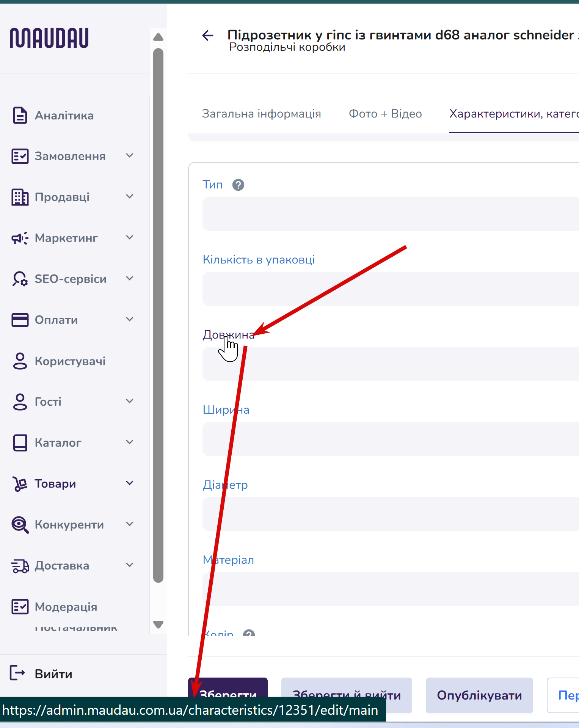This screenshot has width=579, height=728.
Task: Open the Тип characteristic link
Action: point(212,185)
